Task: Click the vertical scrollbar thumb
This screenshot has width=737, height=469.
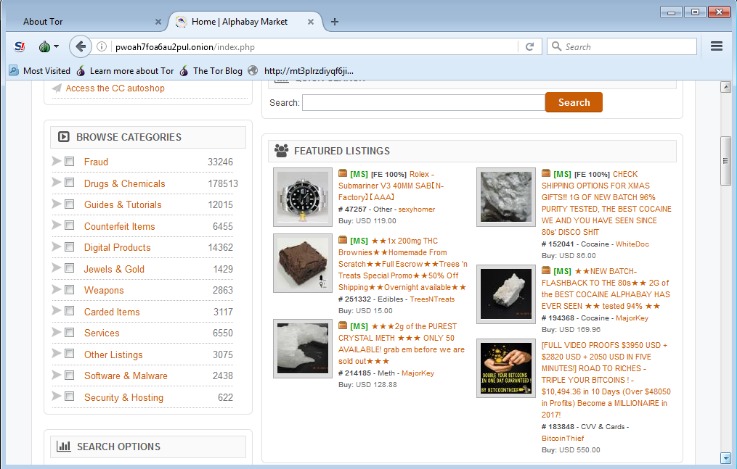Action: tap(725, 161)
